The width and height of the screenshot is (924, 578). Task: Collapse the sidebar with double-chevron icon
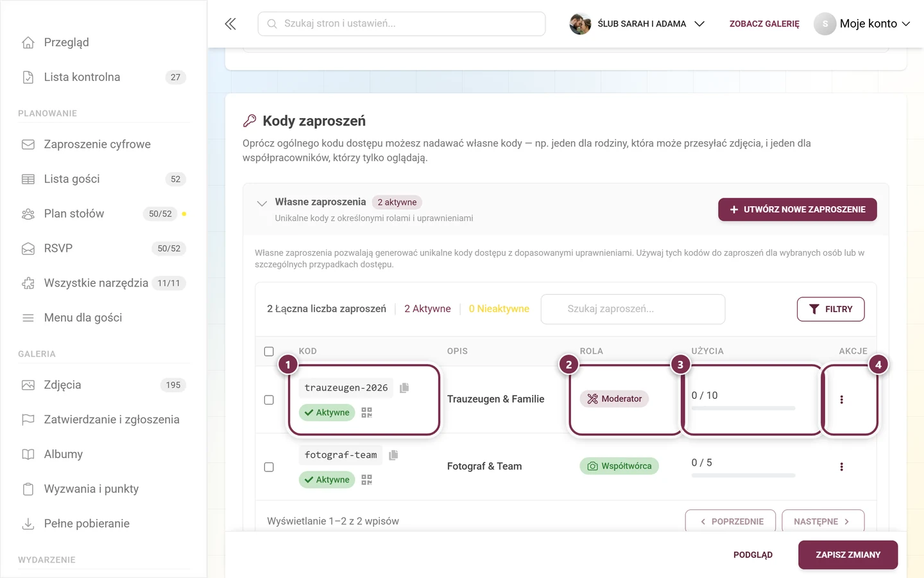[x=230, y=24]
